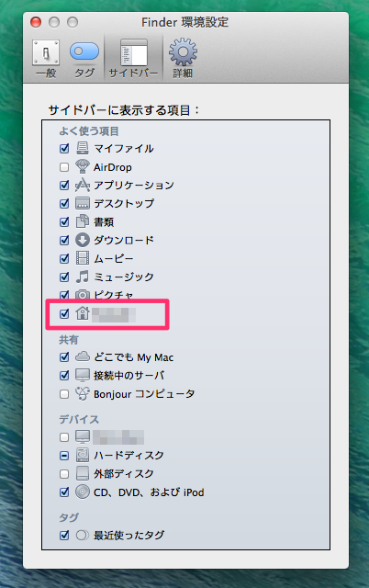369x588 pixels.
Task: Click the ハードディスク label
Action: point(129,456)
